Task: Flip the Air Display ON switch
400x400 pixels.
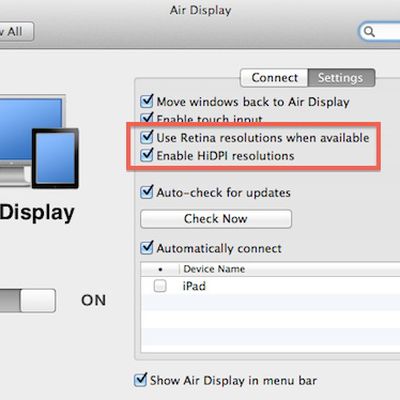Action: click(27, 300)
